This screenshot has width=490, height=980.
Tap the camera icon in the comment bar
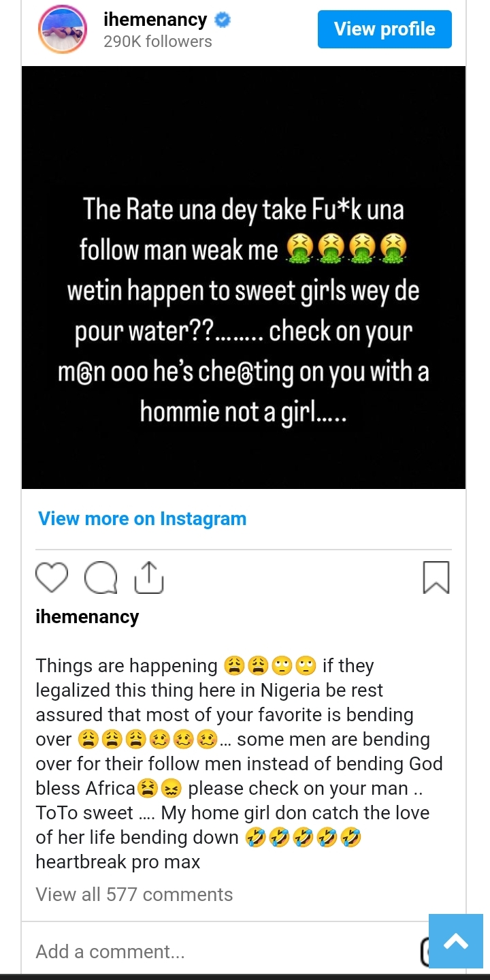(x=427, y=951)
